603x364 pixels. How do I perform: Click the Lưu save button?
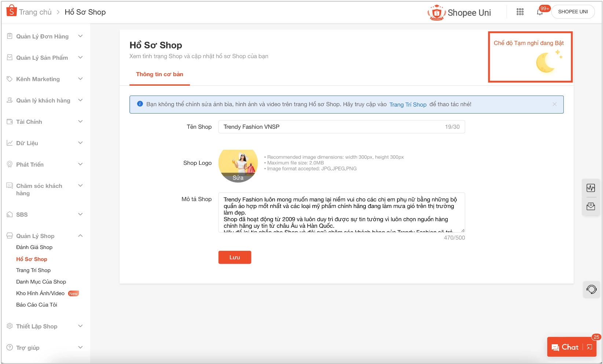click(x=235, y=257)
